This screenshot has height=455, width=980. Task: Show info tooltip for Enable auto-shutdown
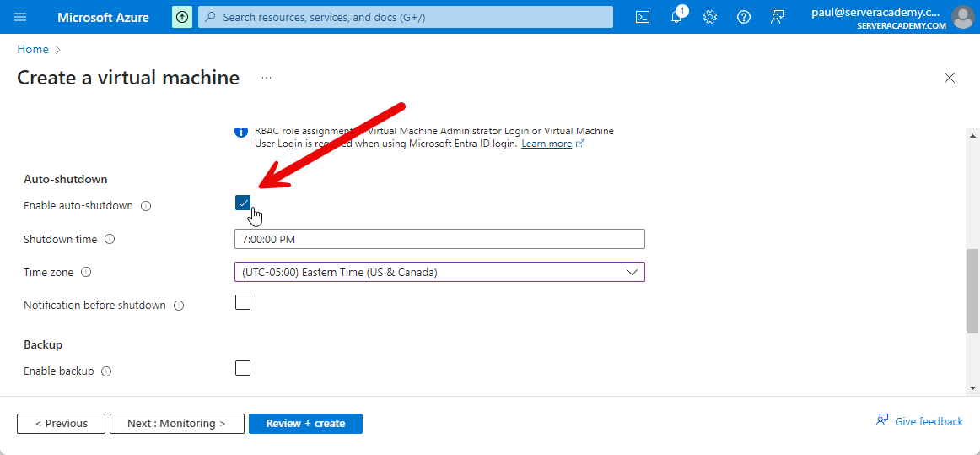[146, 206]
